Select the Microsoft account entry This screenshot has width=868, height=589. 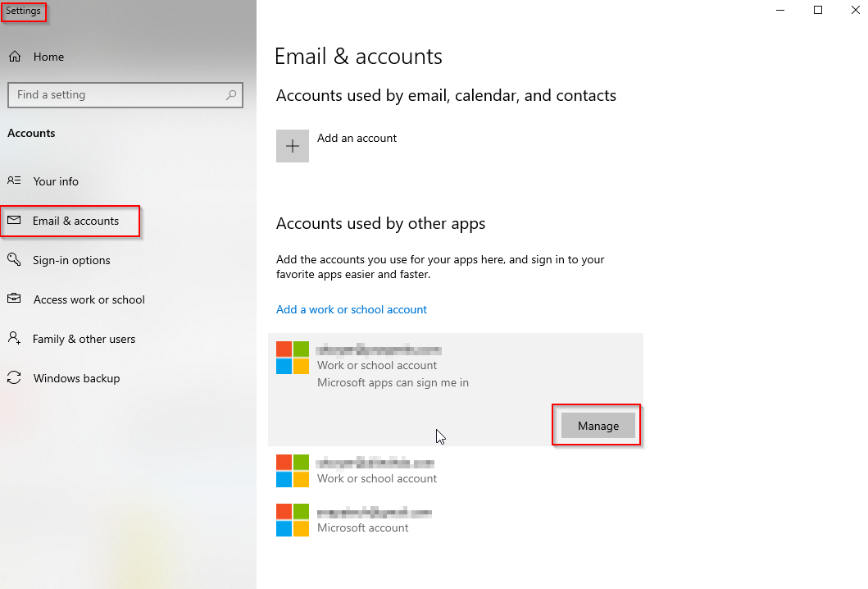click(x=455, y=520)
